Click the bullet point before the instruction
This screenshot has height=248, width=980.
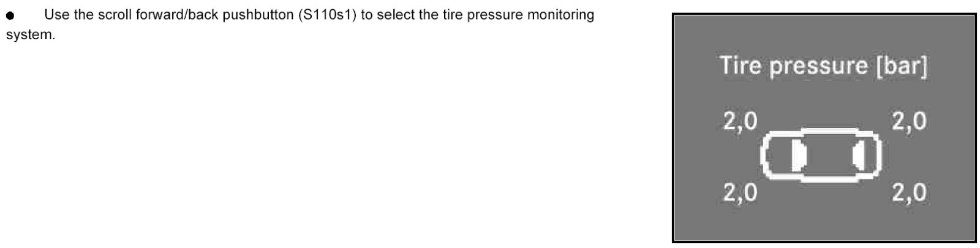[10, 16]
